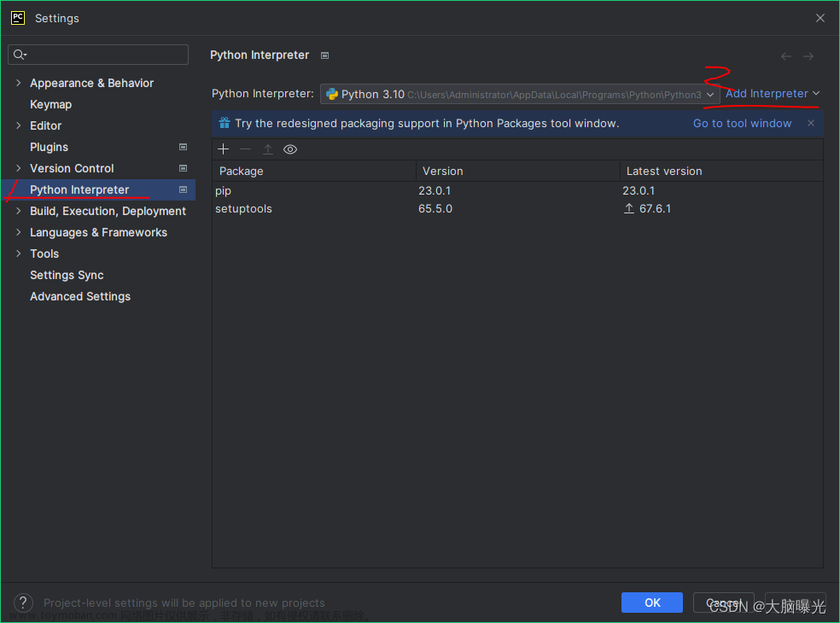Click project-level icon next to Version Control
Viewport: 840px width, 623px height.
click(x=183, y=168)
